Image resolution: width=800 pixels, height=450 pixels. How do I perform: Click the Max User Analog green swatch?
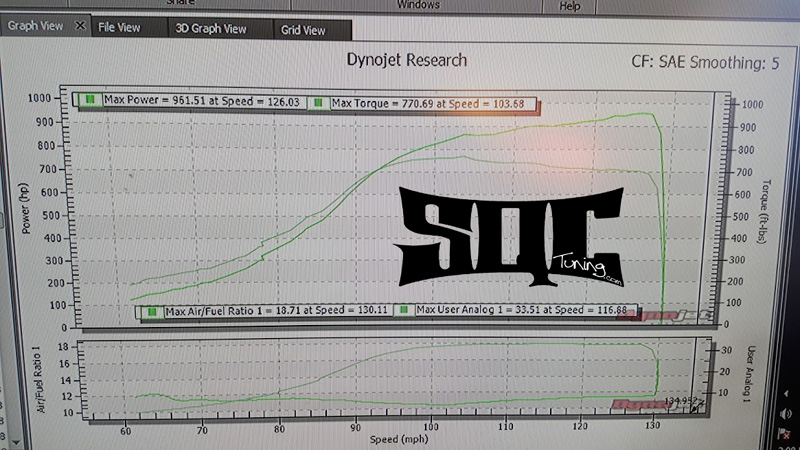[404, 310]
